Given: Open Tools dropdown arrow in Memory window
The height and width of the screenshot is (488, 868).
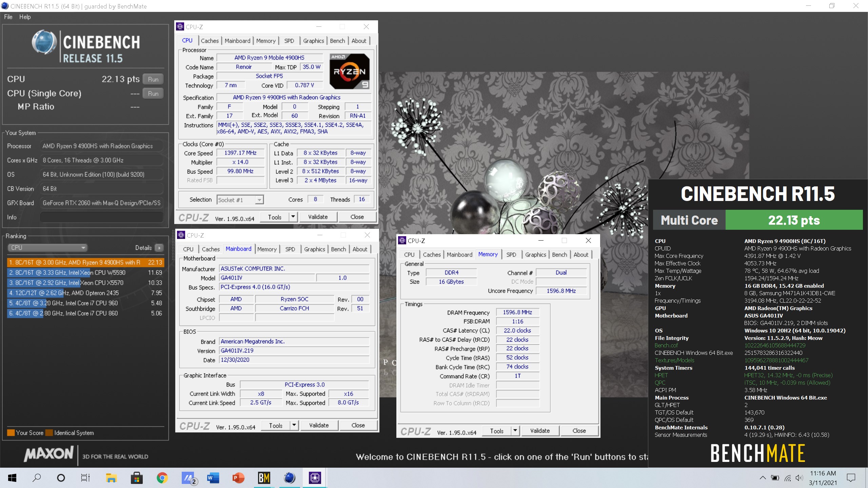Looking at the screenshot, I should pyautogui.click(x=515, y=431).
